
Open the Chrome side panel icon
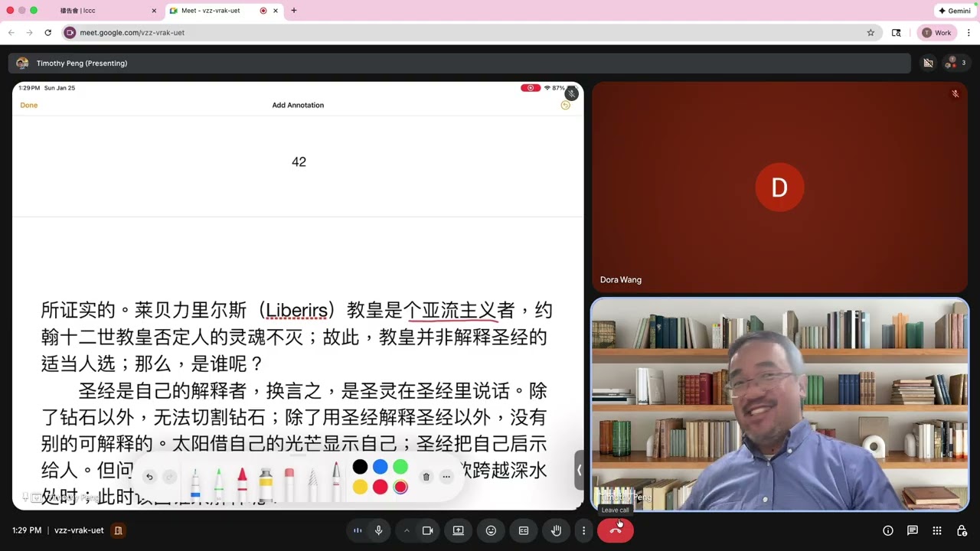coord(897,33)
